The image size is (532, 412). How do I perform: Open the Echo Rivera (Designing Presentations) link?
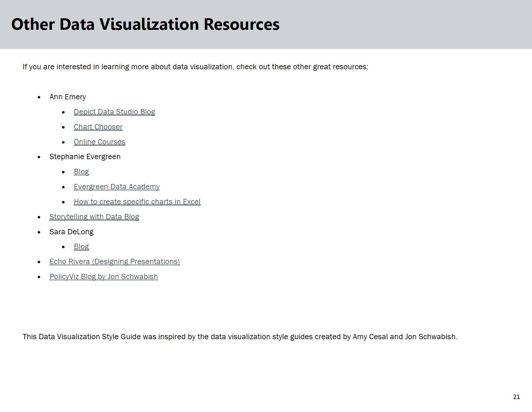pos(115,261)
